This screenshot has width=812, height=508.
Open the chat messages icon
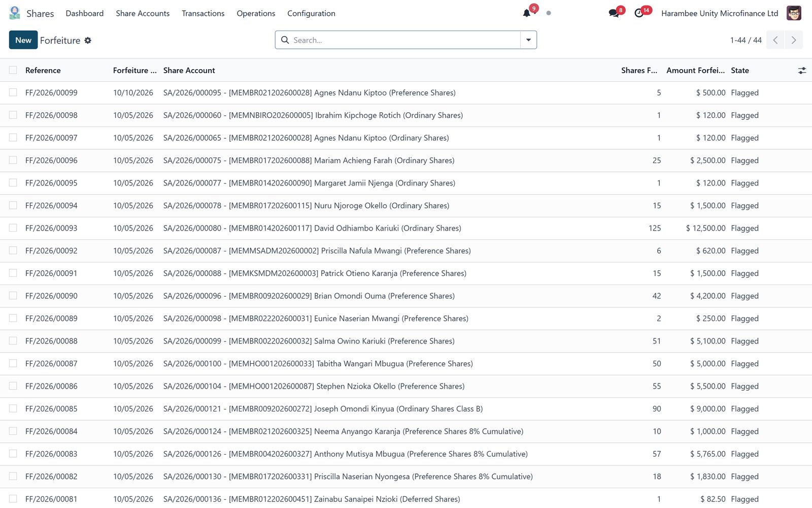pyautogui.click(x=614, y=13)
